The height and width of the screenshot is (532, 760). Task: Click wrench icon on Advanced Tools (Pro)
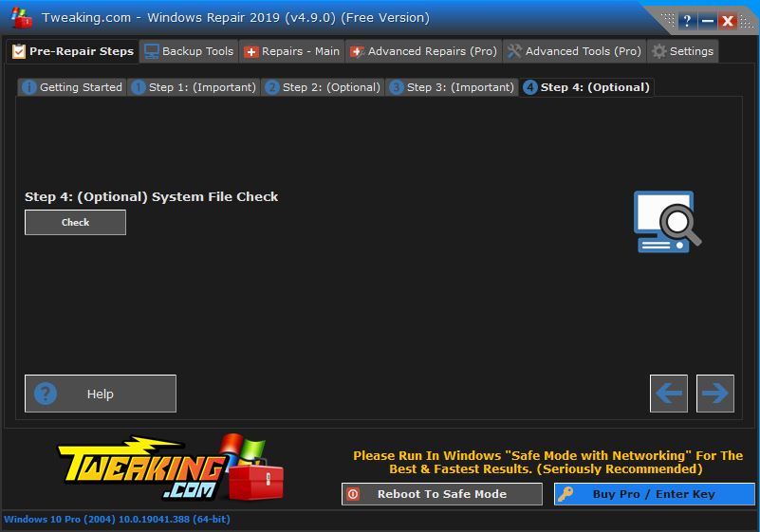coord(514,51)
